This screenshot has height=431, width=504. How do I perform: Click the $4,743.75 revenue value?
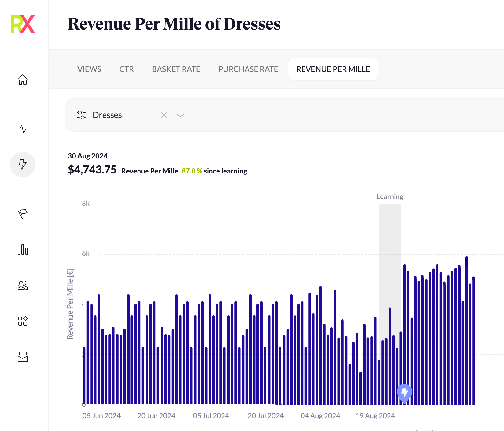click(92, 170)
